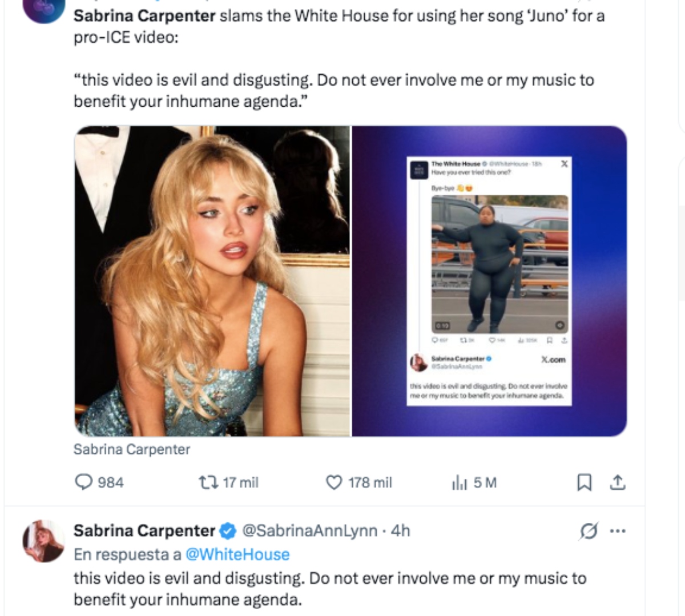Open the photo of Sabrina in the sequined dress

click(x=211, y=280)
